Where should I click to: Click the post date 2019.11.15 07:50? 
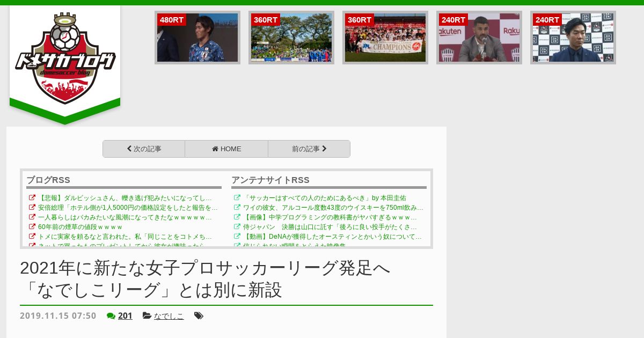pos(58,316)
